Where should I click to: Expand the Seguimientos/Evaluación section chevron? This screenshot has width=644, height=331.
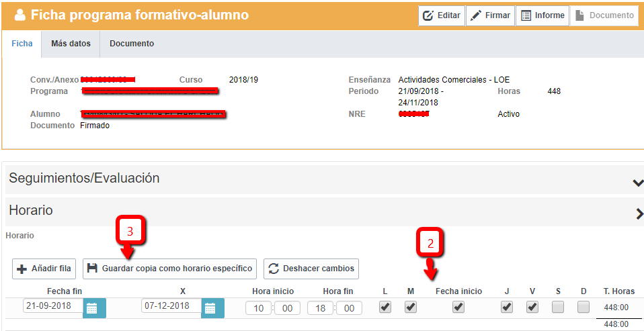[637, 182]
